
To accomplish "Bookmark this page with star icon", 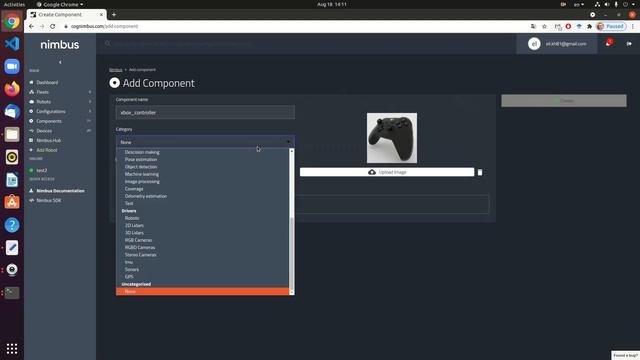I will point(544,26).
